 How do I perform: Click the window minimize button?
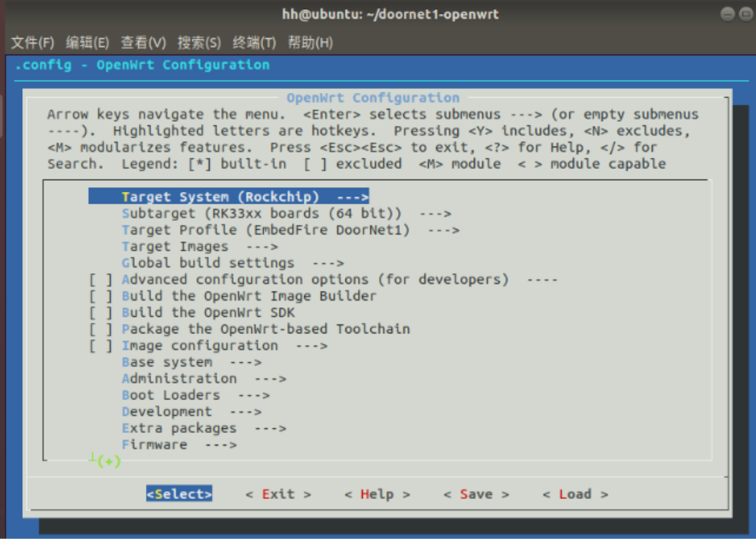(728, 14)
